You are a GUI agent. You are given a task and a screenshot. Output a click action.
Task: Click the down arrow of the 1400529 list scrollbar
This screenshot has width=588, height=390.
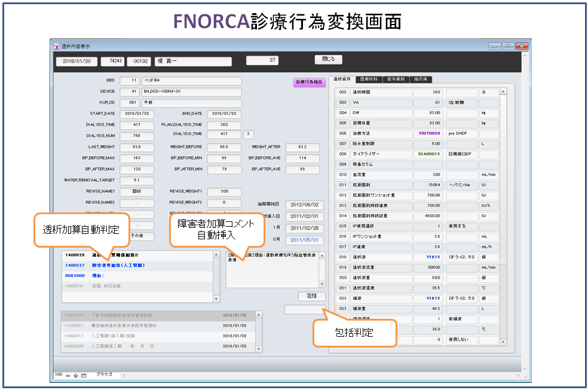(x=216, y=299)
